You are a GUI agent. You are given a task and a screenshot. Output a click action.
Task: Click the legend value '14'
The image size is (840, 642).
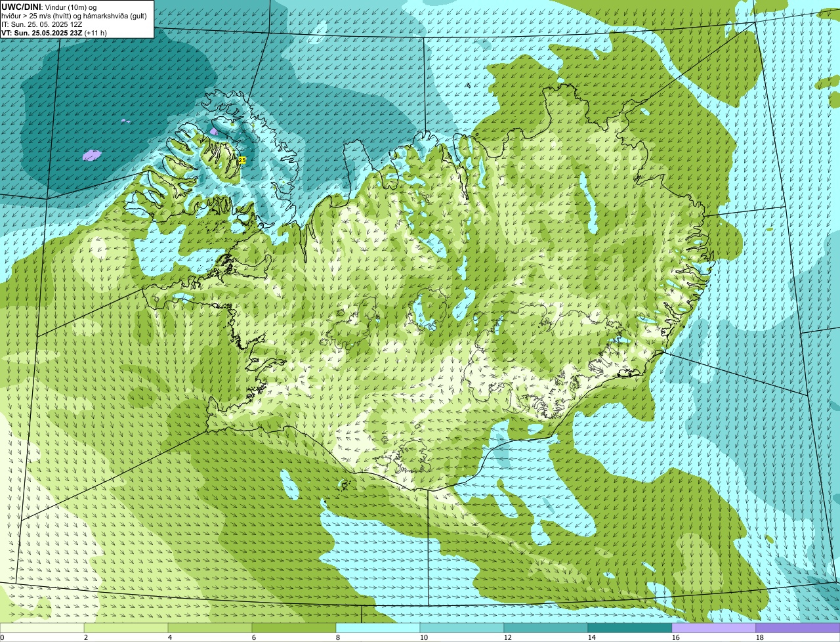(592, 637)
